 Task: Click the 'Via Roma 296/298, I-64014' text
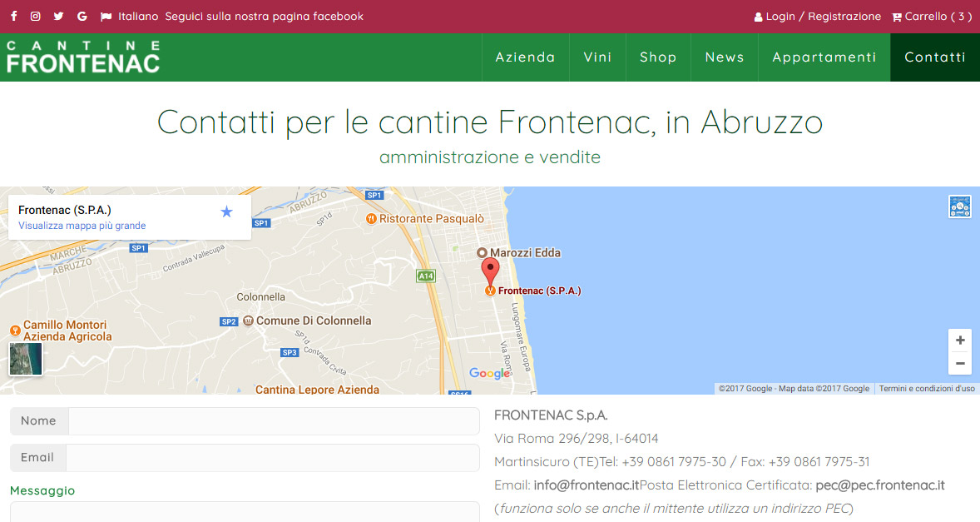[x=577, y=438]
